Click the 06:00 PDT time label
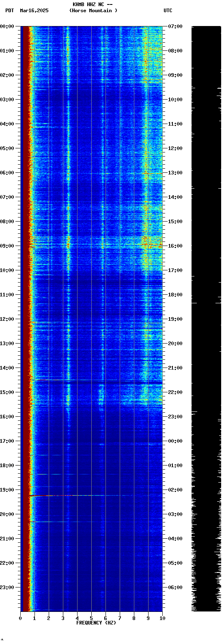Viewport: 224px width, 644px height. [x=7, y=173]
